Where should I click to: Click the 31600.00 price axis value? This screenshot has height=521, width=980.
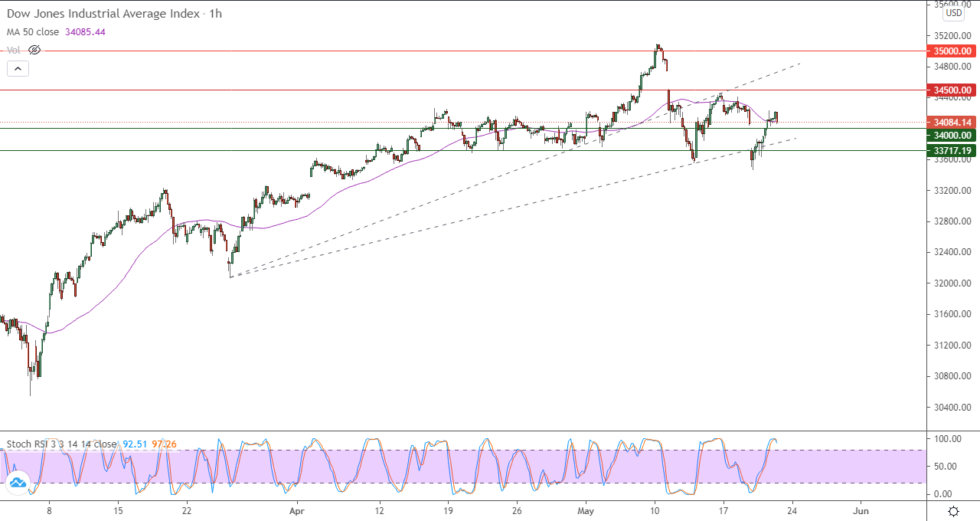pos(952,314)
